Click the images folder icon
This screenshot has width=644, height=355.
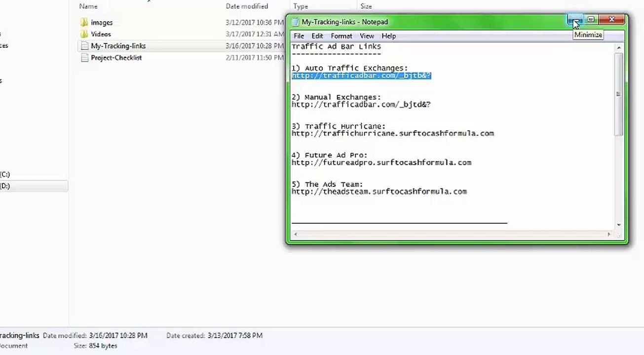click(84, 22)
